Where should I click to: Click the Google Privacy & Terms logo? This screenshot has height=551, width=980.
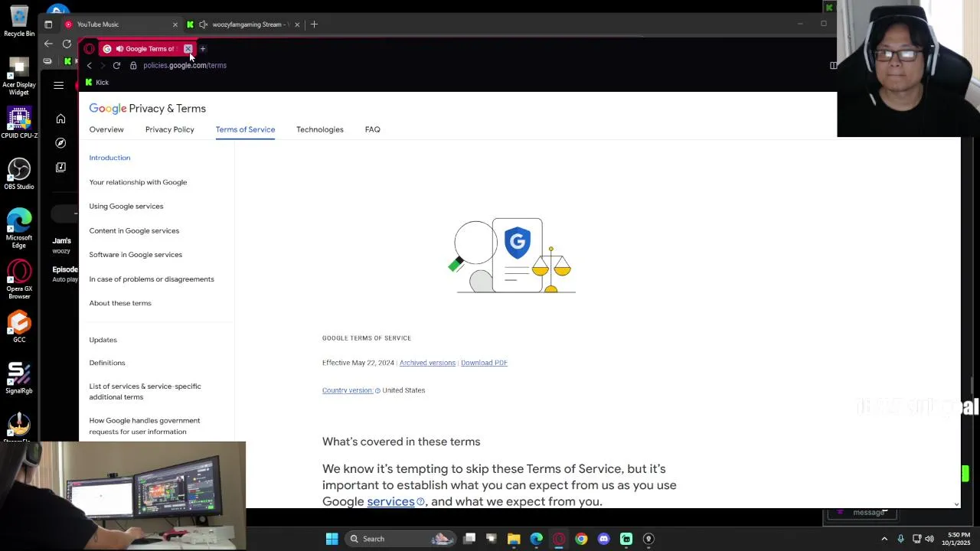pos(147,109)
